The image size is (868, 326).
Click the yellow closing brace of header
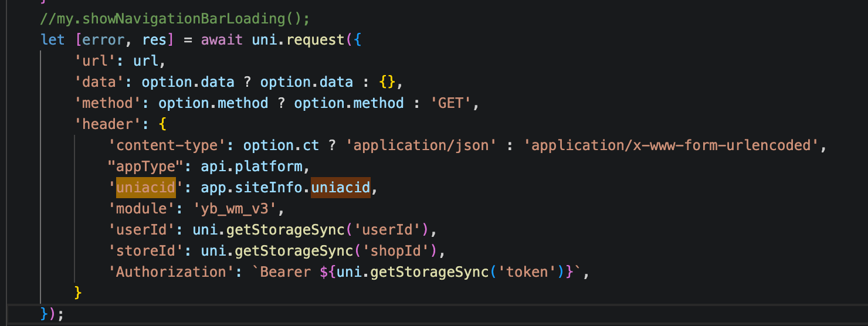tap(78, 292)
